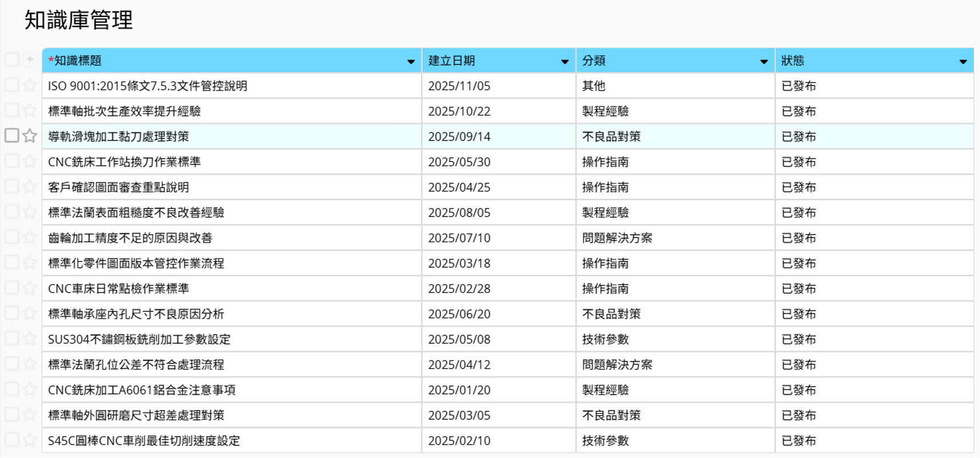Click the 其他 category cell

pos(675,86)
